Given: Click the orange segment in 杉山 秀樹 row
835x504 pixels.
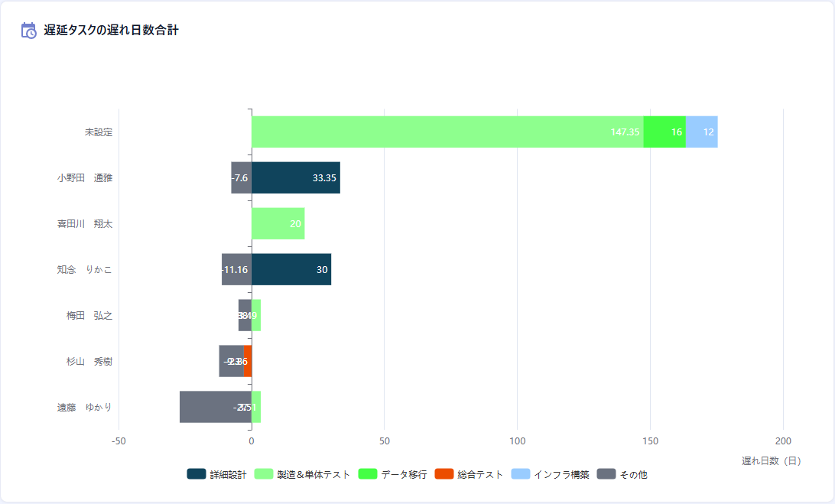Looking at the screenshot, I should pos(248,361).
